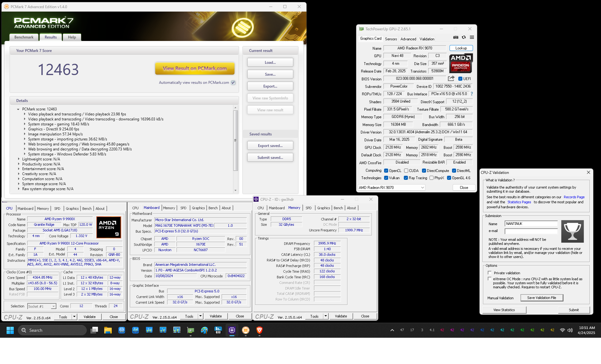Image resolution: width=601 pixels, height=364 pixels.
Task: Toggle the CUDA checkbox
Action: pos(406,171)
